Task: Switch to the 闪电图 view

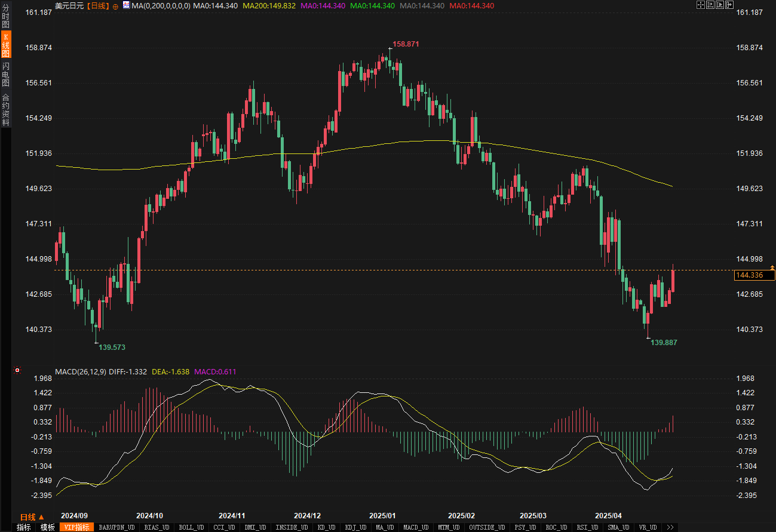Action: click(5, 74)
